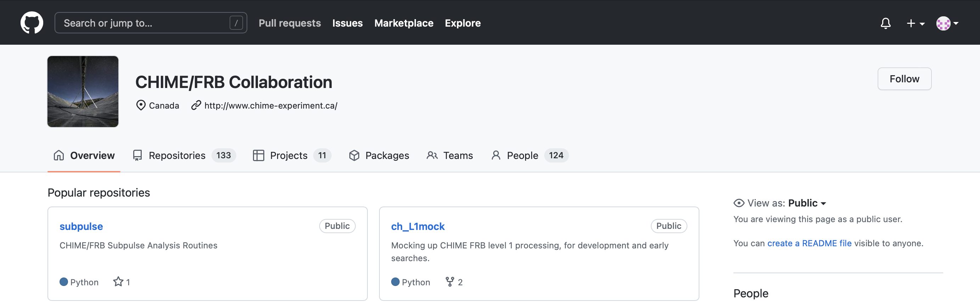
Task: Click the Public badge on subpulse card
Action: (x=337, y=226)
